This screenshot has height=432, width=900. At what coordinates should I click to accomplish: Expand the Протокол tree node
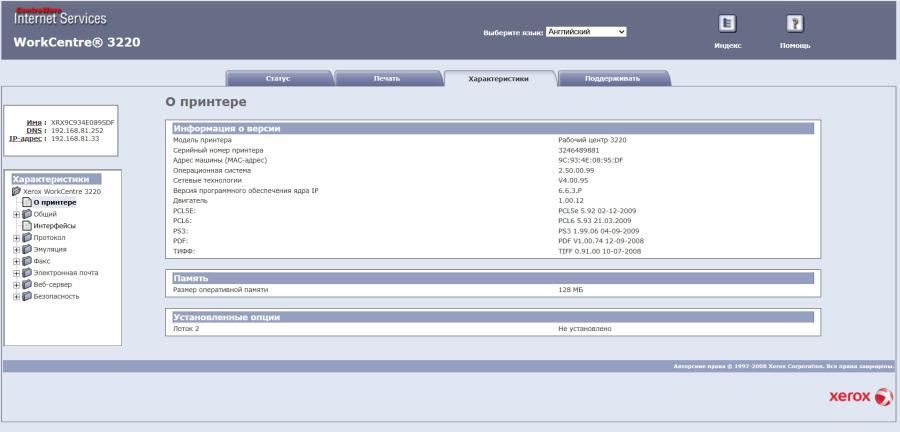click(17, 238)
